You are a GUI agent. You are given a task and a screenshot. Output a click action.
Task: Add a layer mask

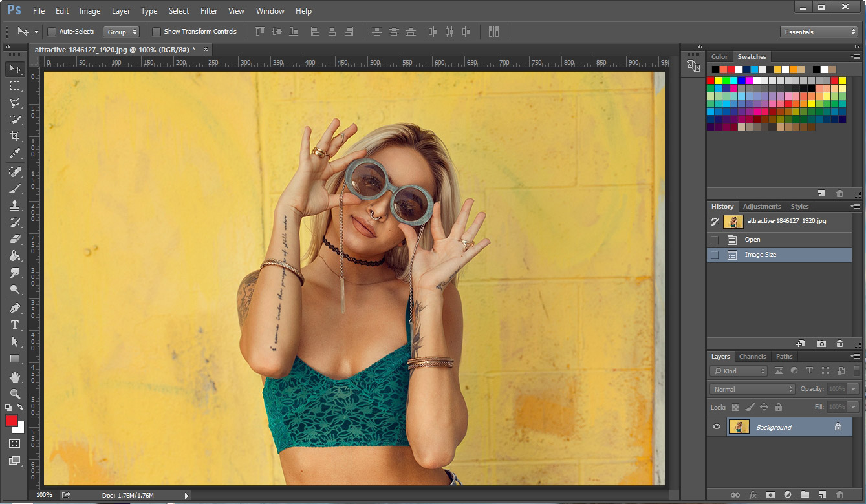click(770, 495)
